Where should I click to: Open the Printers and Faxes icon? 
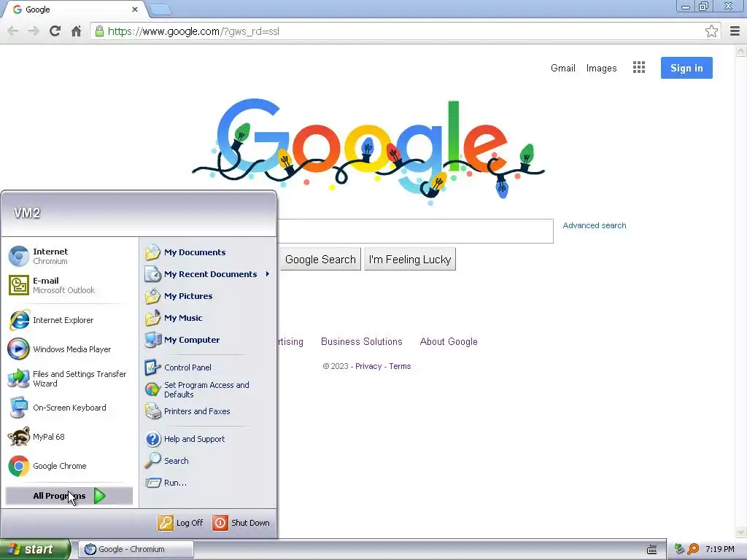pyautogui.click(x=152, y=411)
